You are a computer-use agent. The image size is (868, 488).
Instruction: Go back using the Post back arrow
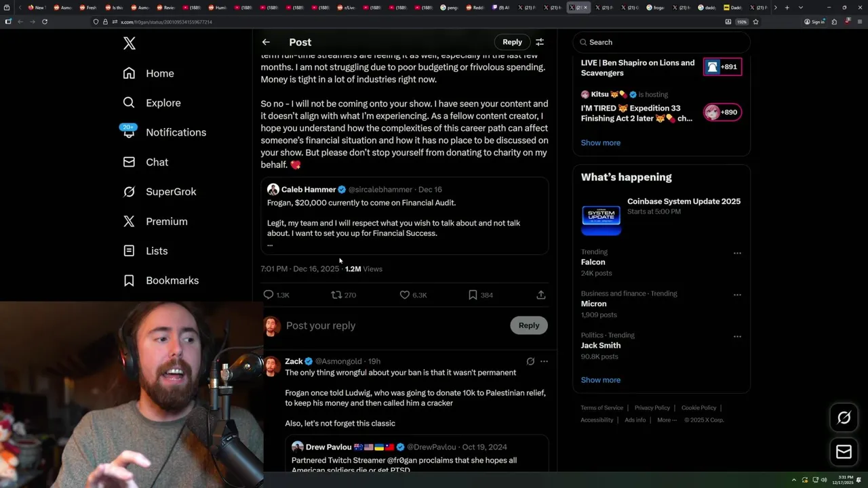tap(266, 42)
